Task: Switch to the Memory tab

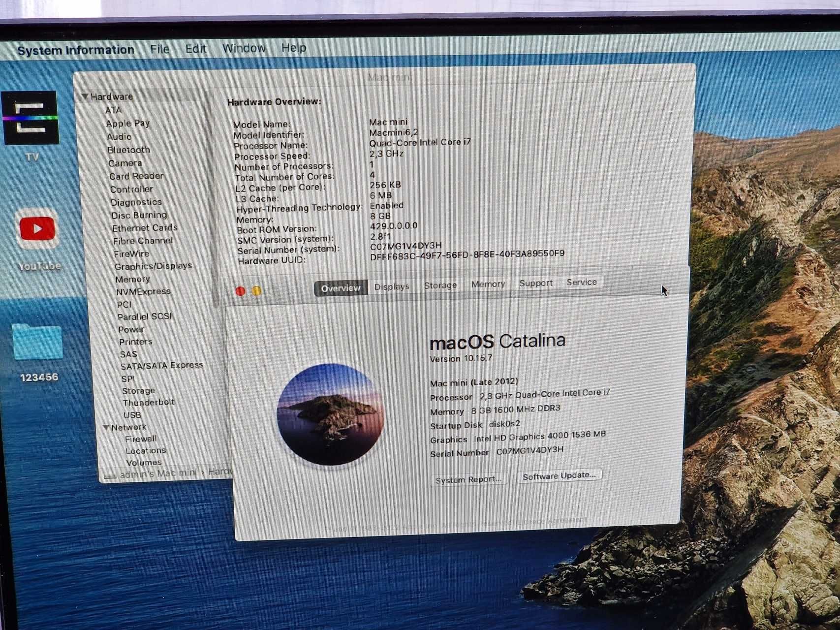Action: tap(488, 284)
